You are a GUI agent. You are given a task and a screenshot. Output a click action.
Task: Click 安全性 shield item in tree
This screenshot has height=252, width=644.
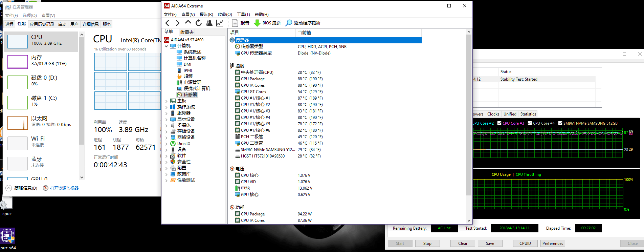pos(180,162)
